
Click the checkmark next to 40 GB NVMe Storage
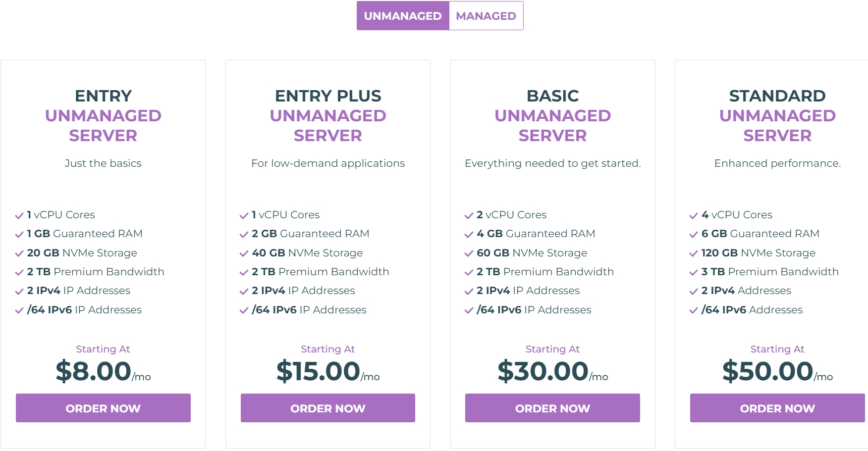point(243,253)
